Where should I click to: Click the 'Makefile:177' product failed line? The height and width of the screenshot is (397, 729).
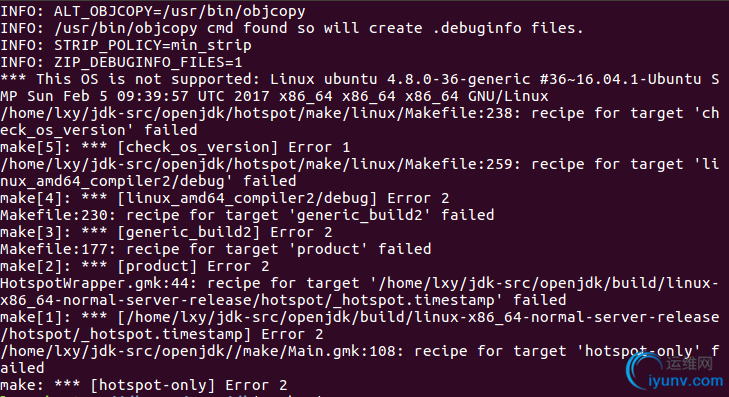pos(216,249)
